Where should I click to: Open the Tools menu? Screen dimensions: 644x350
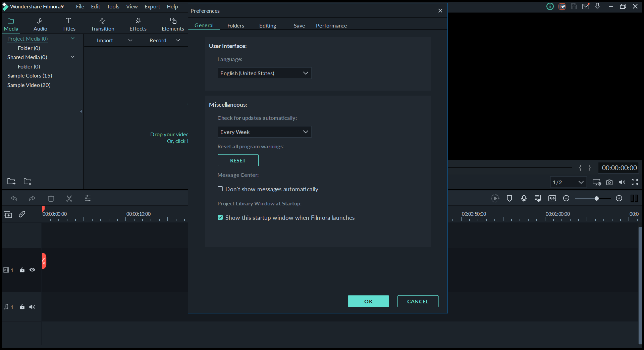pyautogui.click(x=113, y=6)
